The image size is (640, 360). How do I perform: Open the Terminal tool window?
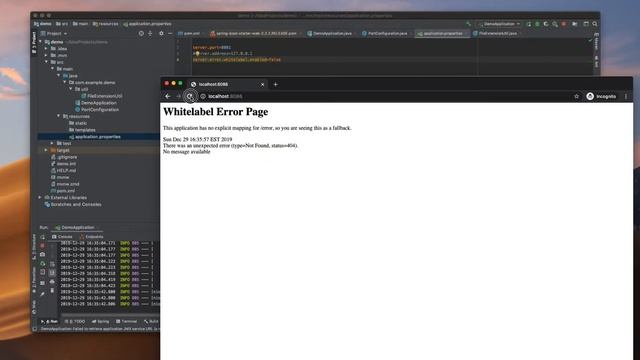127,322
